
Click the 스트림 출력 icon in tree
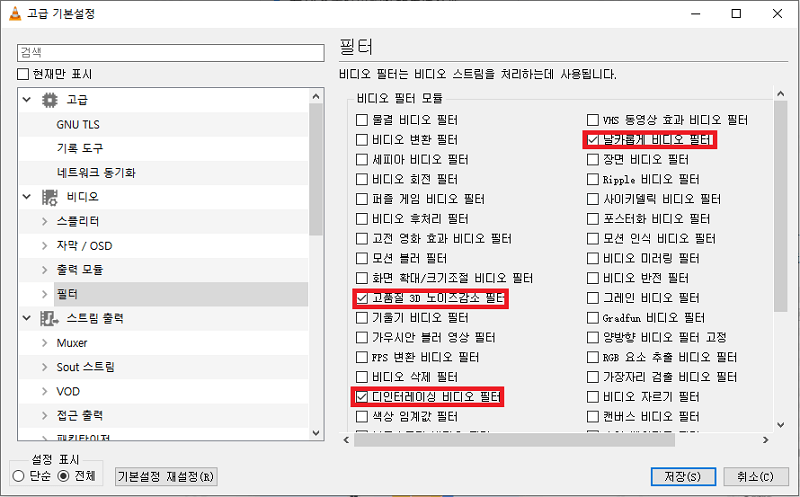tap(49, 318)
